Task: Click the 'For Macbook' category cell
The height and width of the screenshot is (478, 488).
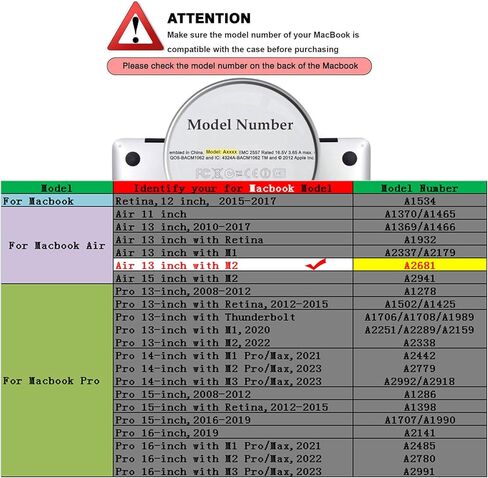Action: [x=57, y=201]
